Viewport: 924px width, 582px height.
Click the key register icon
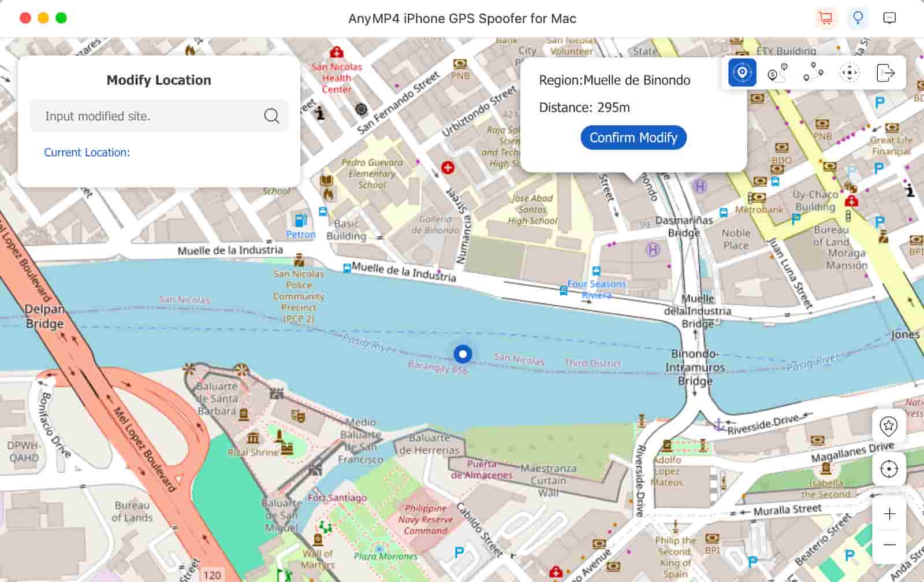pyautogui.click(x=858, y=18)
